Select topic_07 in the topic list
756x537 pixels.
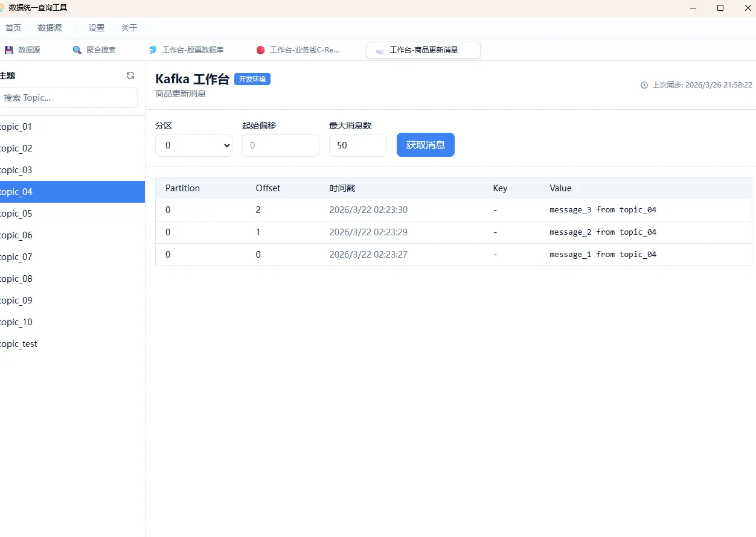point(17,257)
